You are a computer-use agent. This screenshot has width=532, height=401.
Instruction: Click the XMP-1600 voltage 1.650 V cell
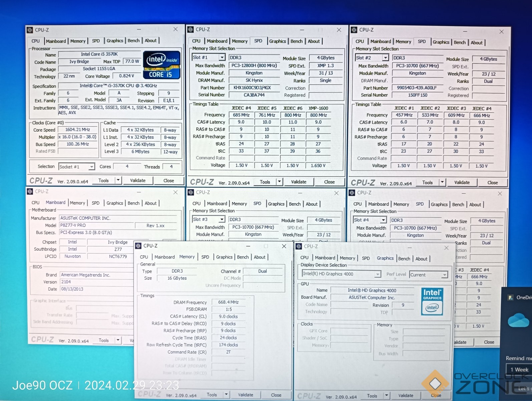point(318,165)
